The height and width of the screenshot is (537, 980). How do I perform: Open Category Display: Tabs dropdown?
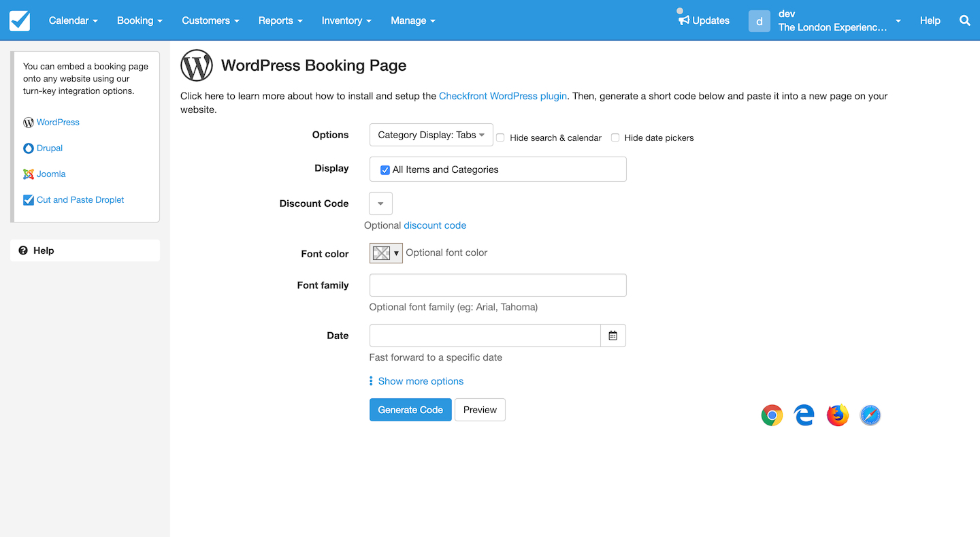click(x=431, y=135)
